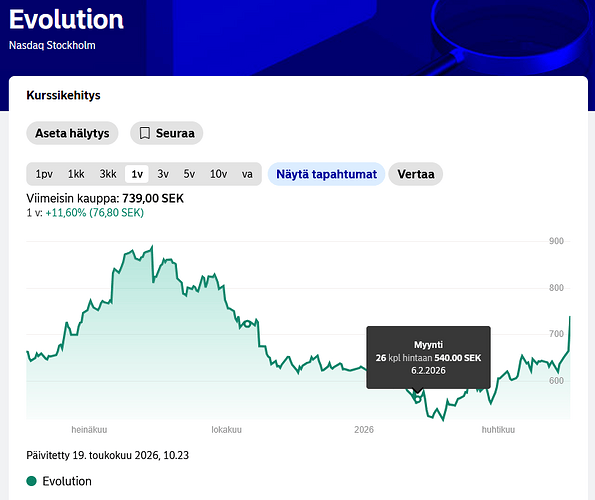Switch chart to 3kk range

pyautogui.click(x=108, y=174)
